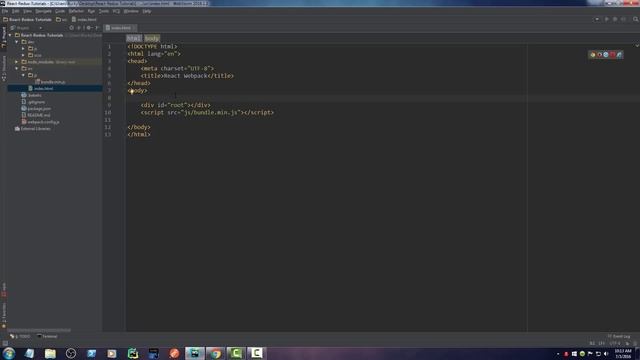Close the index.html editor tab

coord(134,28)
